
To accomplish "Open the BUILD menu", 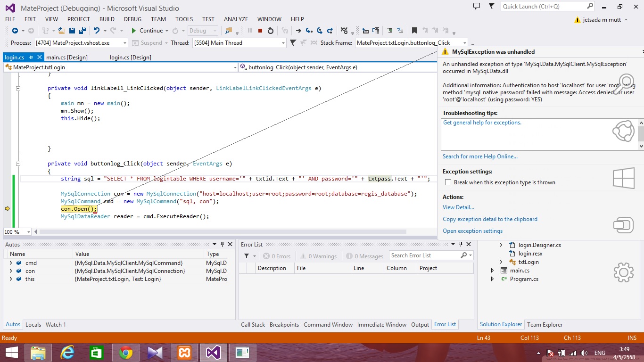I will (107, 19).
